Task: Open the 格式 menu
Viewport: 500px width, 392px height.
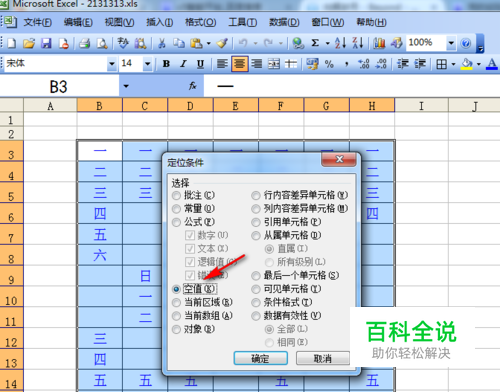Action: click(200, 22)
